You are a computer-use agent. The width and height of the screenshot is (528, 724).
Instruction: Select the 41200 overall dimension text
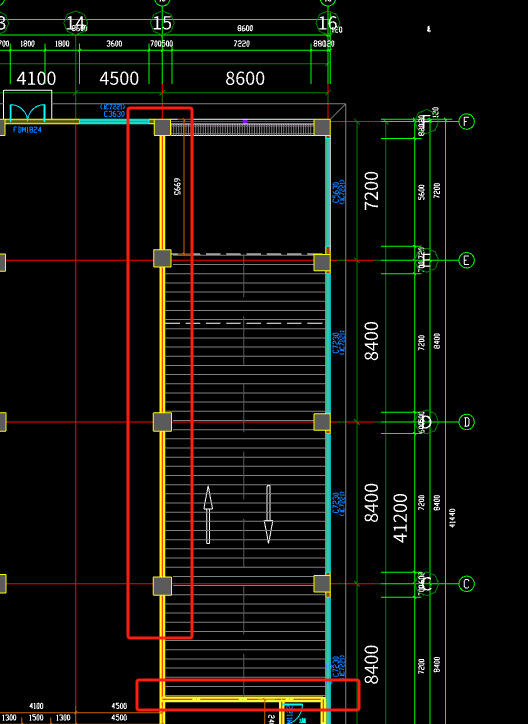[401, 518]
